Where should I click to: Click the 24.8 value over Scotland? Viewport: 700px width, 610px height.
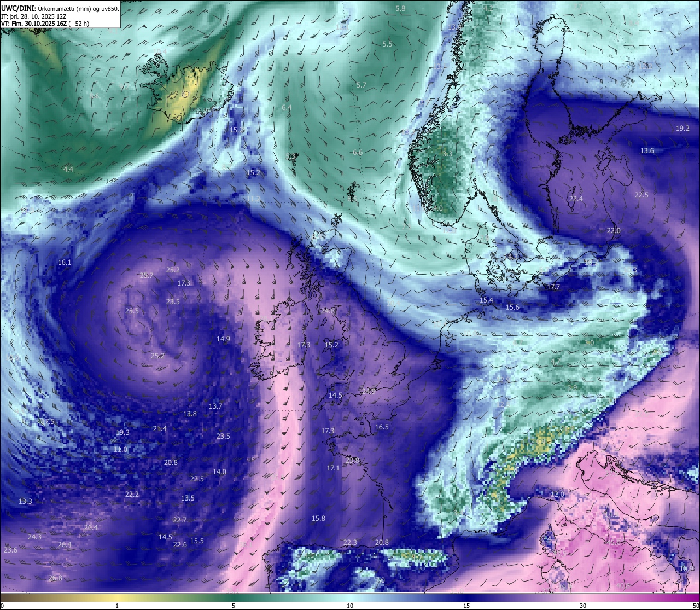tap(328, 311)
